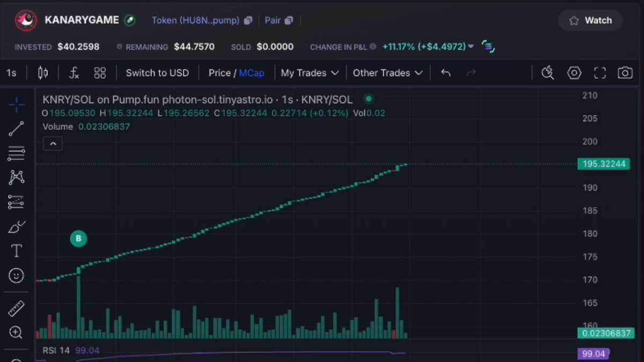The width and height of the screenshot is (644, 362).
Task: Click the pill icon next to KANARYGAME
Action: pos(129,20)
